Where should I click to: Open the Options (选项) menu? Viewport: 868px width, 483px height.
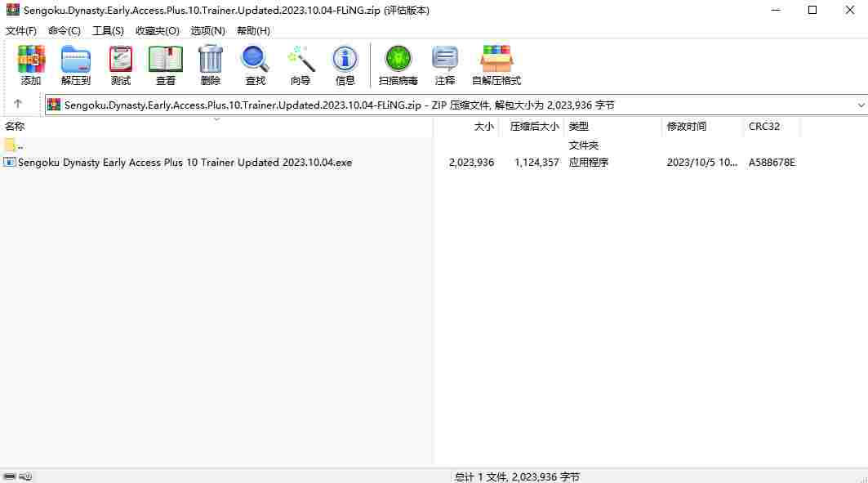pos(207,30)
